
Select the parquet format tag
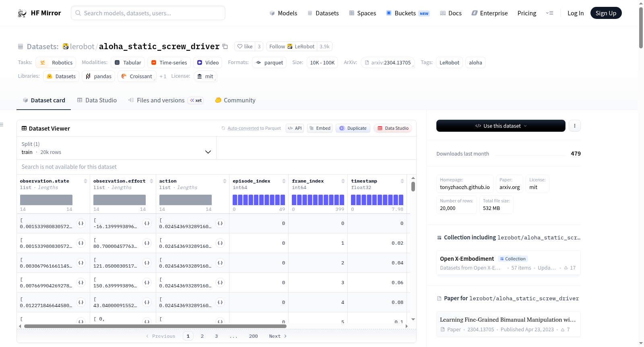269,62
